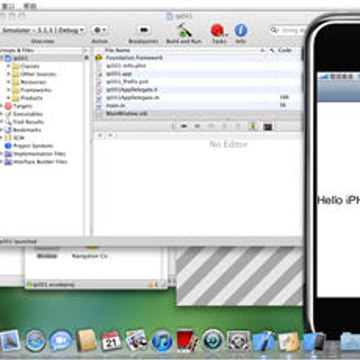Select Frameworks group
The width and height of the screenshot is (360, 360).
tap(32, 90)
